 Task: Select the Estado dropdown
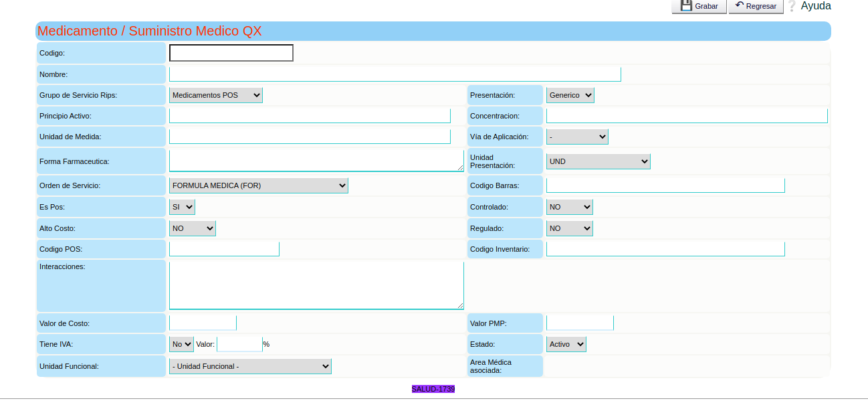(566, 344)
